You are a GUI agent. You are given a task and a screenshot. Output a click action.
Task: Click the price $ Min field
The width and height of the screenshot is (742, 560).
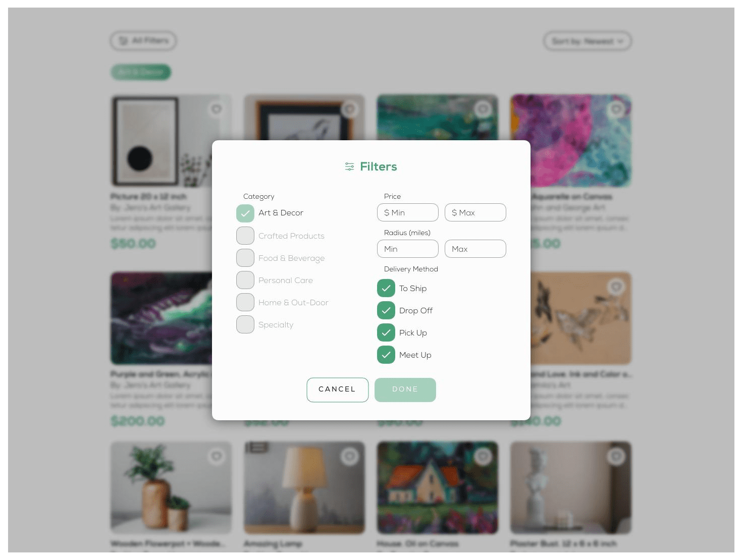(408, 212)
